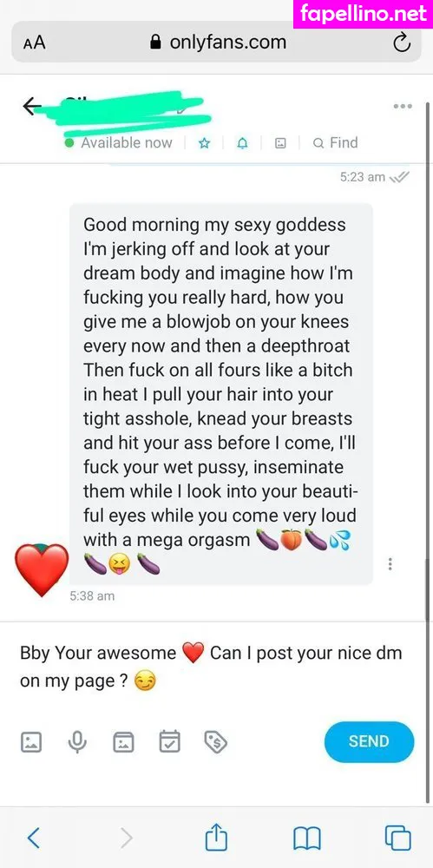Attach a photo using the image icon
This screenshot has width=433, height=868.
coord(31,742)
